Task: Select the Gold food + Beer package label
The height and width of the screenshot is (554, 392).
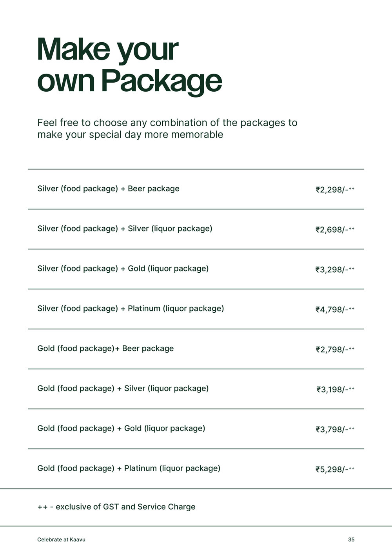Action: (x=105, y=349)
